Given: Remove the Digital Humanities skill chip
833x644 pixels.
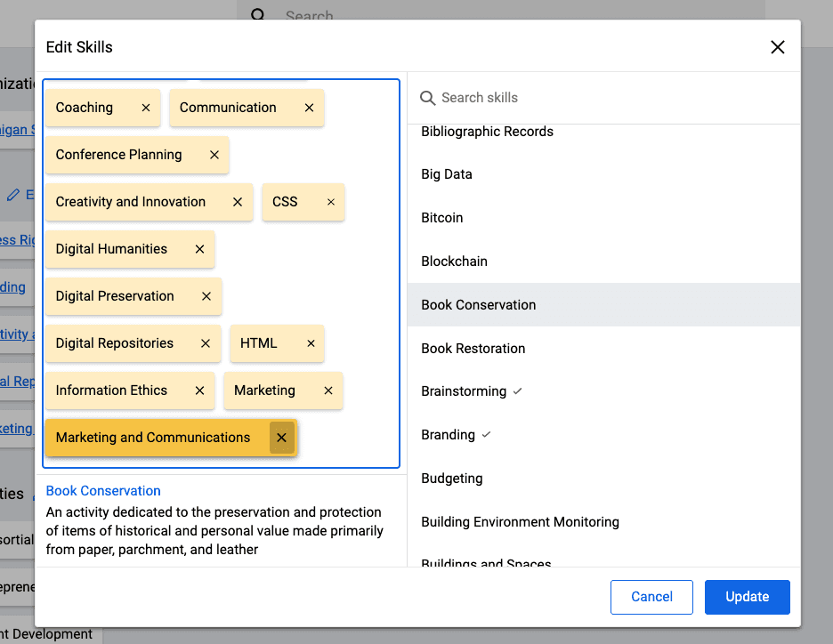Looking at the screenshot, I should [x=199, y=249].
